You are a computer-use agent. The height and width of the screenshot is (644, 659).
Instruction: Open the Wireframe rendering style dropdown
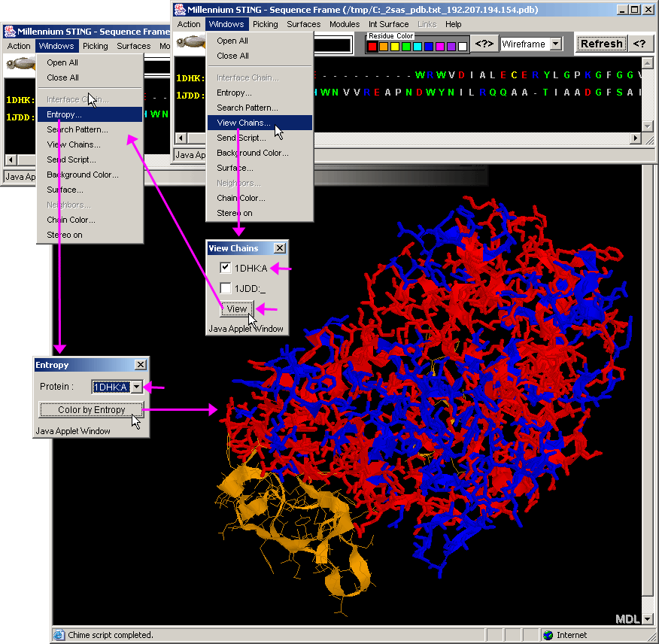pyautogui.click(x=556, y=44)
